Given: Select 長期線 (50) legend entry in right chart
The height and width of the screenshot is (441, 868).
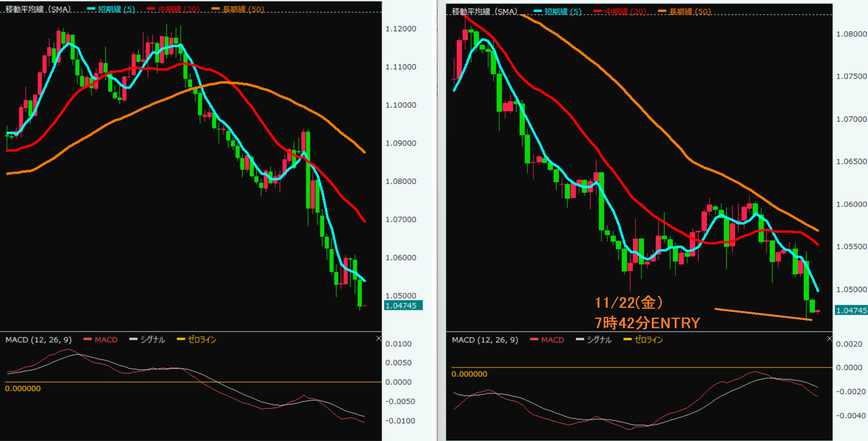Looking at the screenshot, I should pyautogui.click(x=690, y=11).
